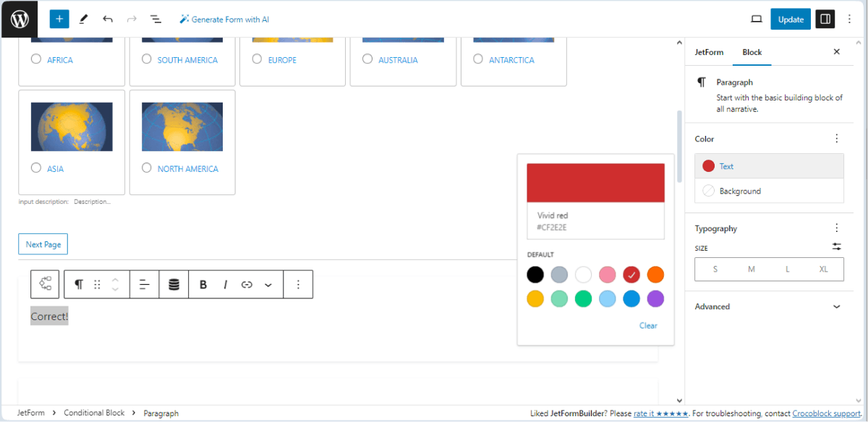Pick the vivid green swatch

[584, 298]
